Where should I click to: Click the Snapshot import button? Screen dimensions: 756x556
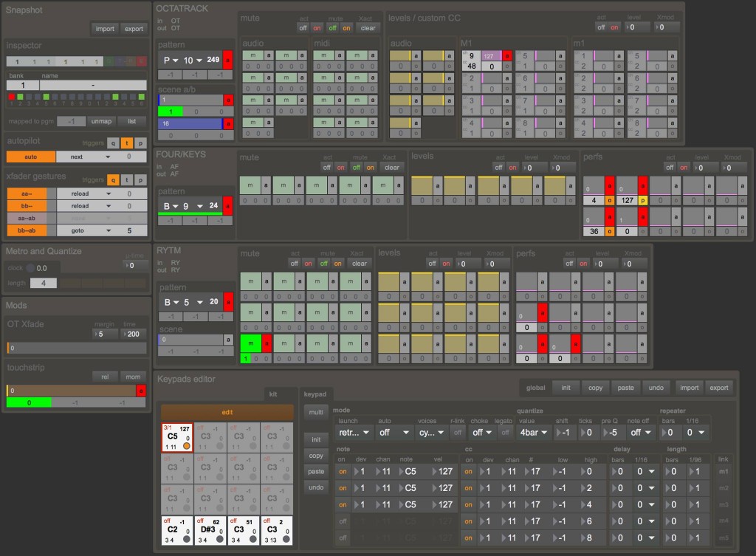tap(105, 29)
